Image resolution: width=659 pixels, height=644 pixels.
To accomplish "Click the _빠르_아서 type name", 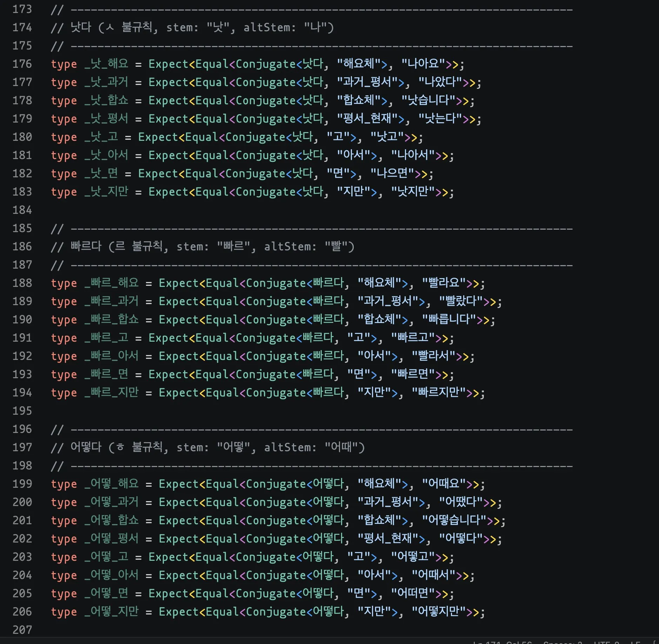I will pyautogui.click(x=112, y=356).
